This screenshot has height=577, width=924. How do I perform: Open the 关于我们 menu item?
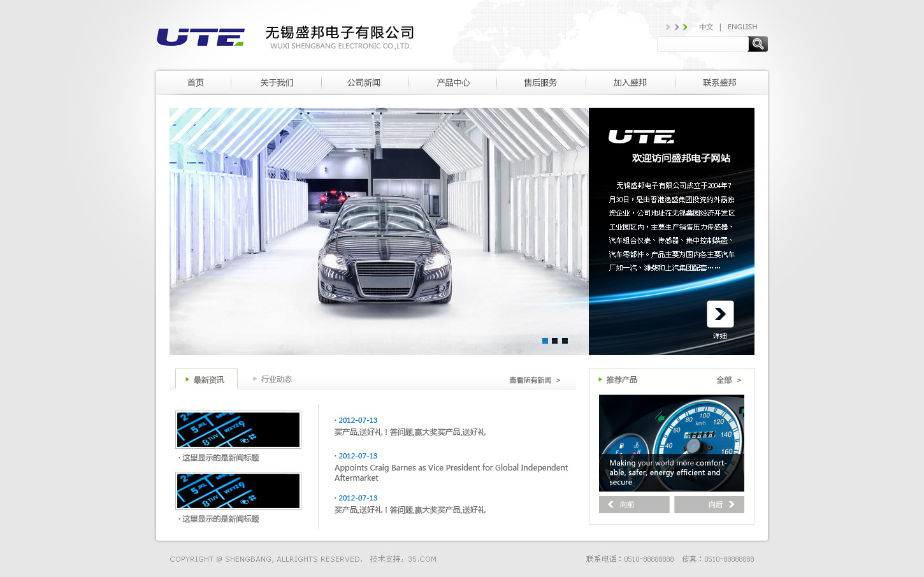277,83
